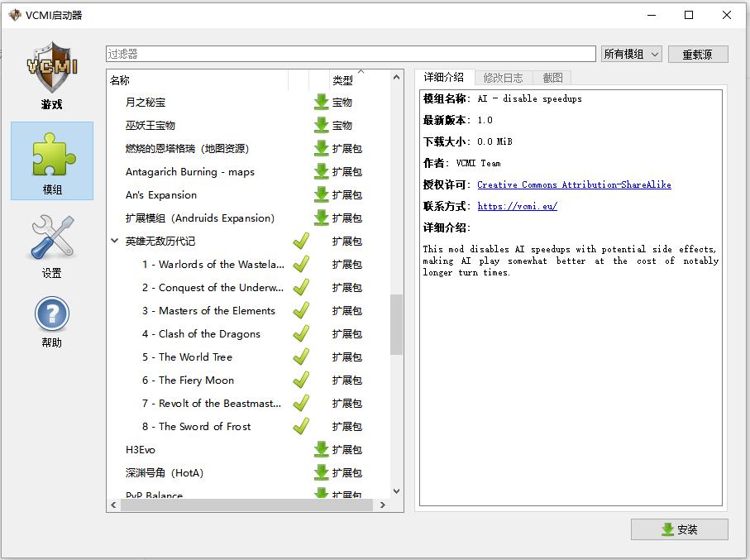This screenshot has height=560, width=750.
Task: Open the 游戏 section via VCMI shield icon
Action: click(x=51, y=67)
